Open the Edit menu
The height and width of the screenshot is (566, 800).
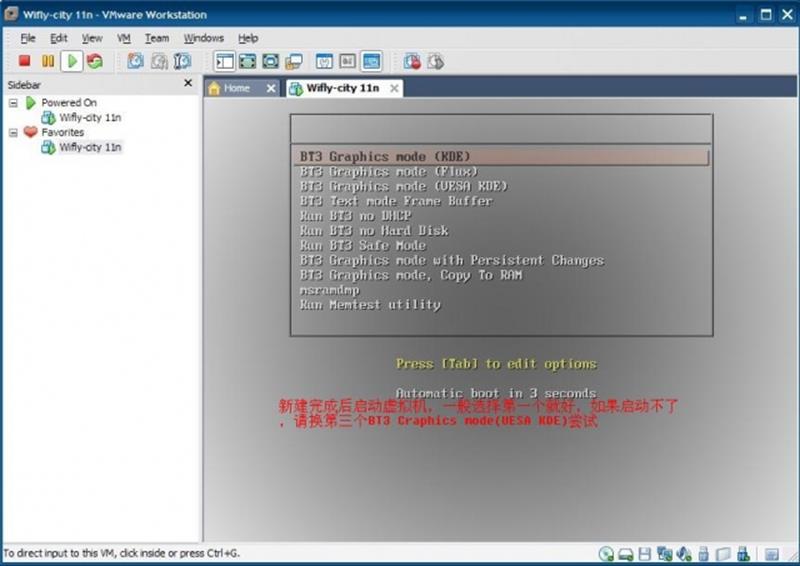[x=59, y=38]
